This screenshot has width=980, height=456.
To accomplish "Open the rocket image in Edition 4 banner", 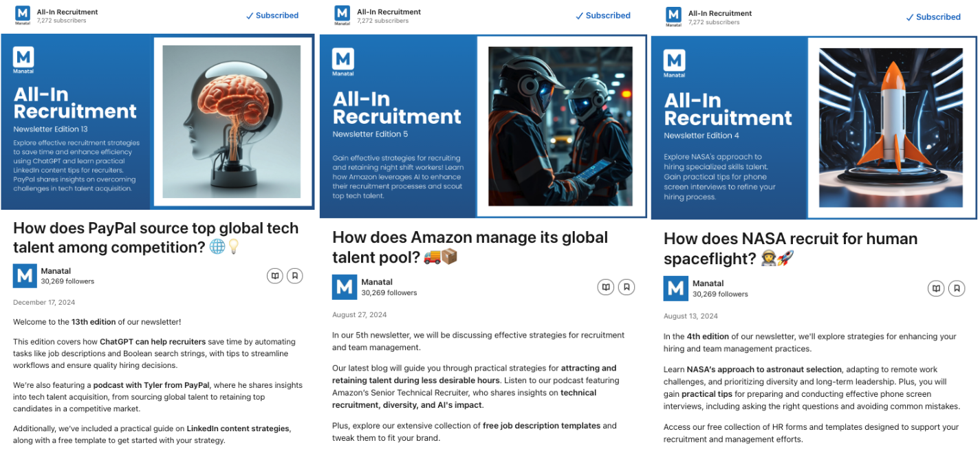I will (x=890, y=127).
